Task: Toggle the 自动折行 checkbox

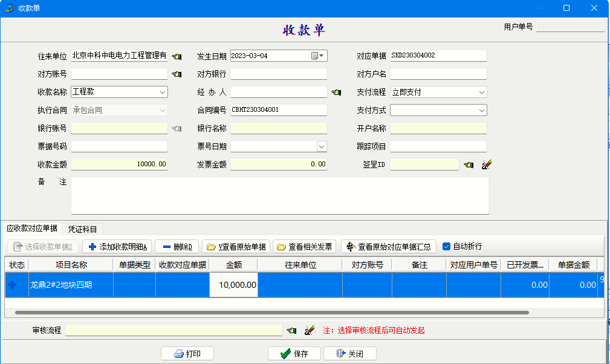Action: [447, 247]
